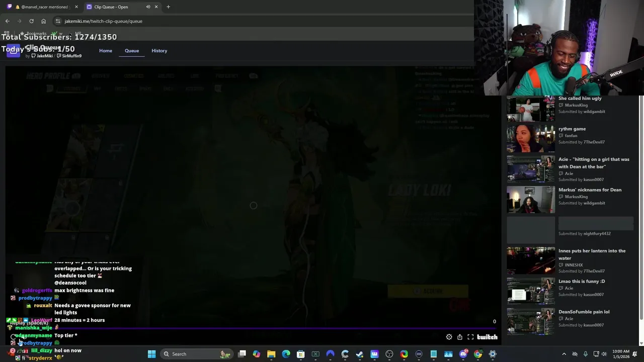
Task: Launch Copilot from the taskbar
Action: click(x=257, y=354)
